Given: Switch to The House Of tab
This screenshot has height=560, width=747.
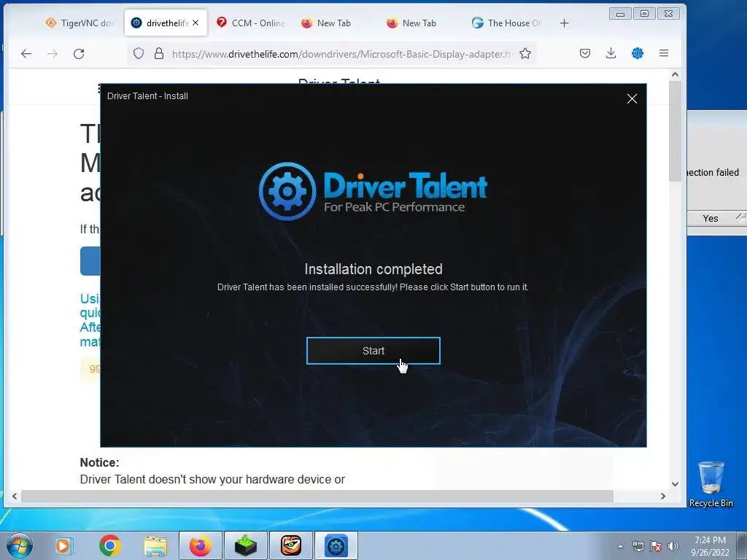Looking at the screenshot, I should pos(506,23).
